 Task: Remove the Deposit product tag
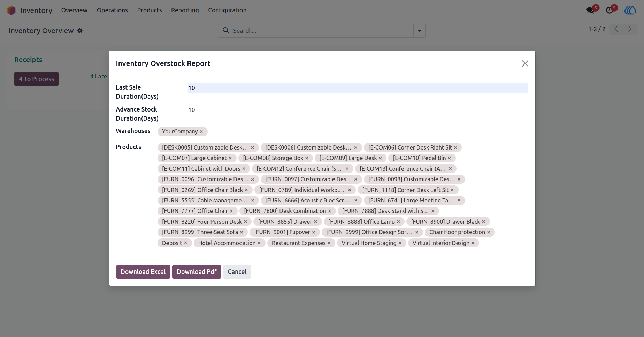[x=186, y=243]
